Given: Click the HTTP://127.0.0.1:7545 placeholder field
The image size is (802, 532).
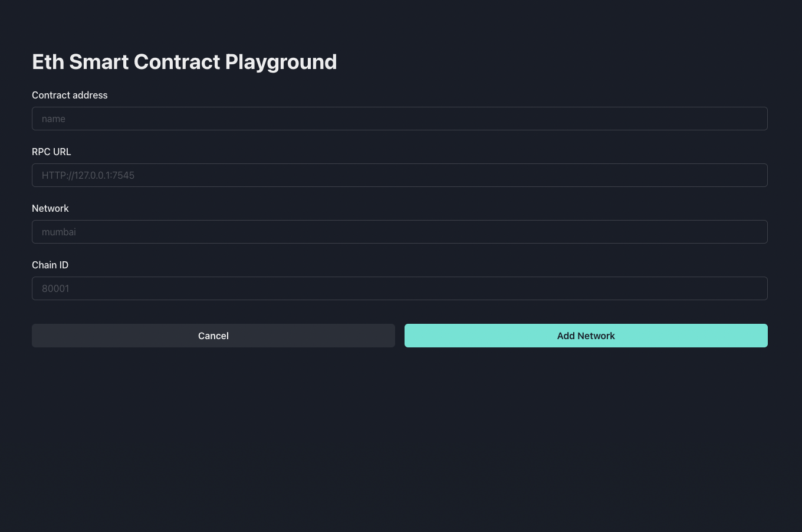Looking at the screenshot, I should [x=400, y=175].
